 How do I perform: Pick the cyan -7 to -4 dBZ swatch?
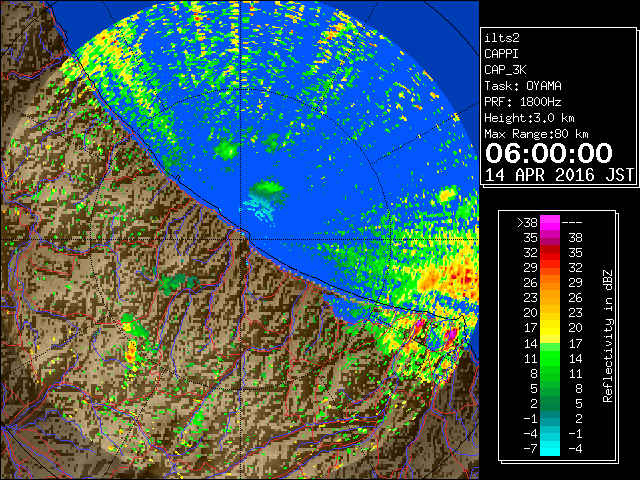click(x=550, y=449)
